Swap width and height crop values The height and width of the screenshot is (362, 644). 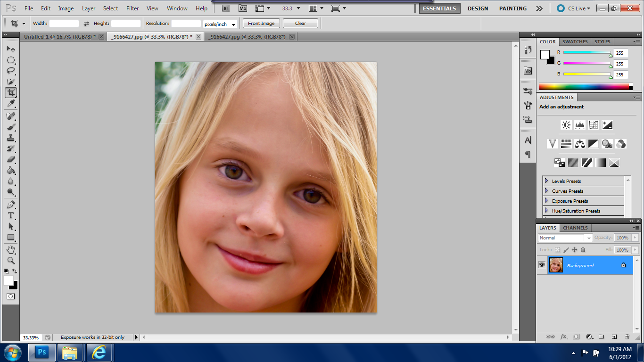pyautogui.click(x=86, y=24)
